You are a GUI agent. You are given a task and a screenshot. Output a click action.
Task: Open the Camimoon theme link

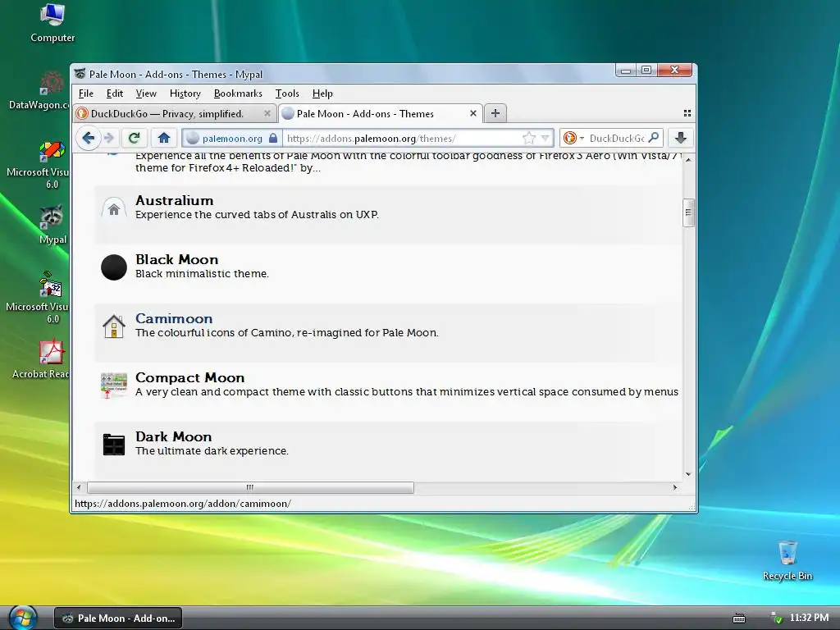click(x=174, y=318)
